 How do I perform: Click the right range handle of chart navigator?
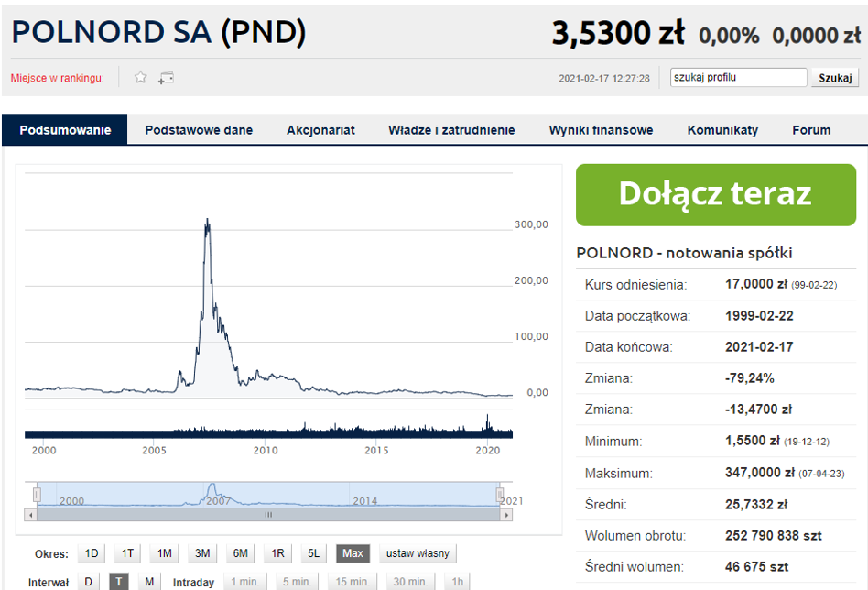point(499,494)
